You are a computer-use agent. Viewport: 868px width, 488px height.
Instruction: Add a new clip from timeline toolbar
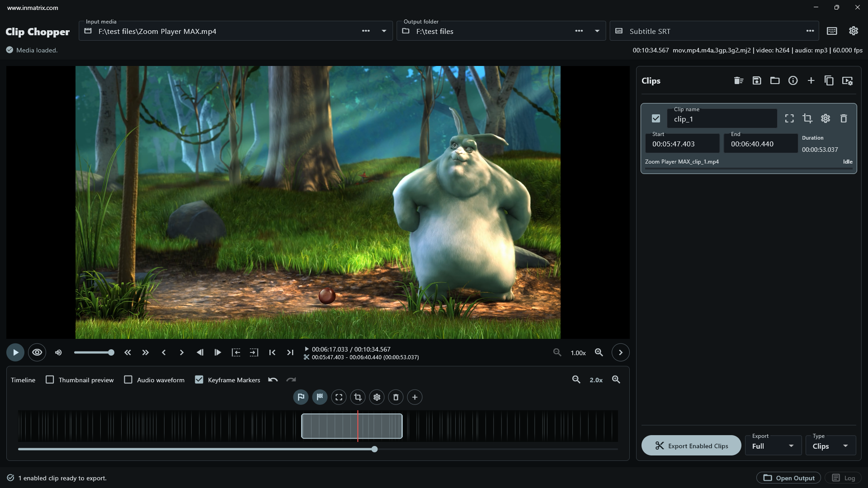pyautogui.click(x=415, y=397)
